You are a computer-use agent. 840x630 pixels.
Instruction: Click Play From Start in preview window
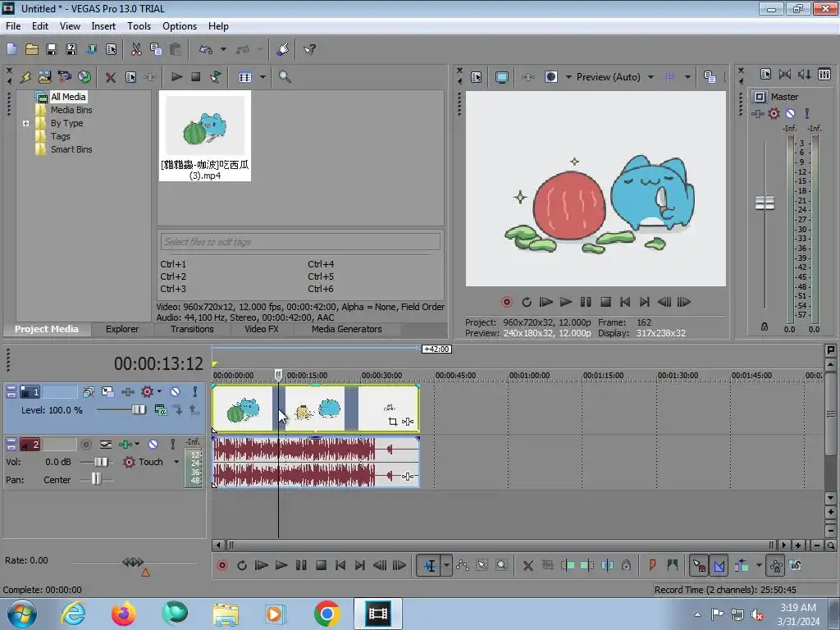546,302
